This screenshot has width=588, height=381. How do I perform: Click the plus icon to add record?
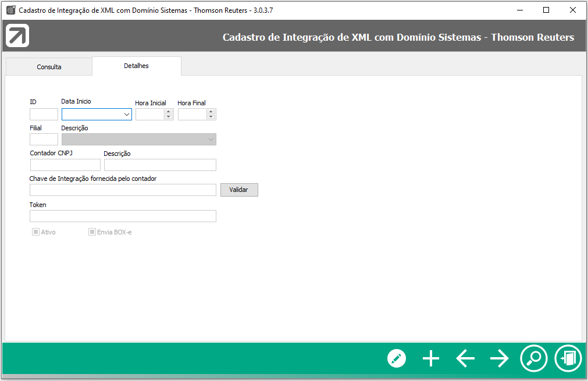[x=431, y=358]
